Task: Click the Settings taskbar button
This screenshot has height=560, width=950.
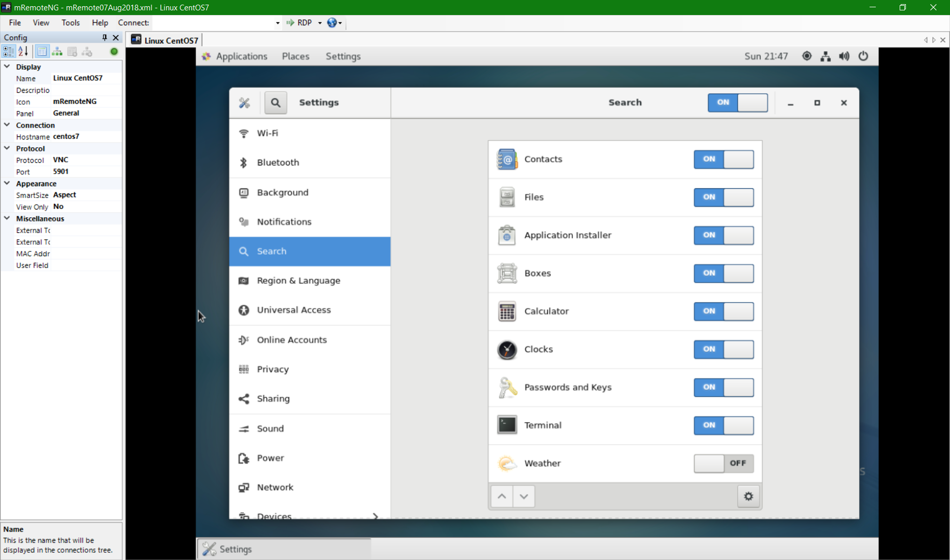Action: [284, 549]
